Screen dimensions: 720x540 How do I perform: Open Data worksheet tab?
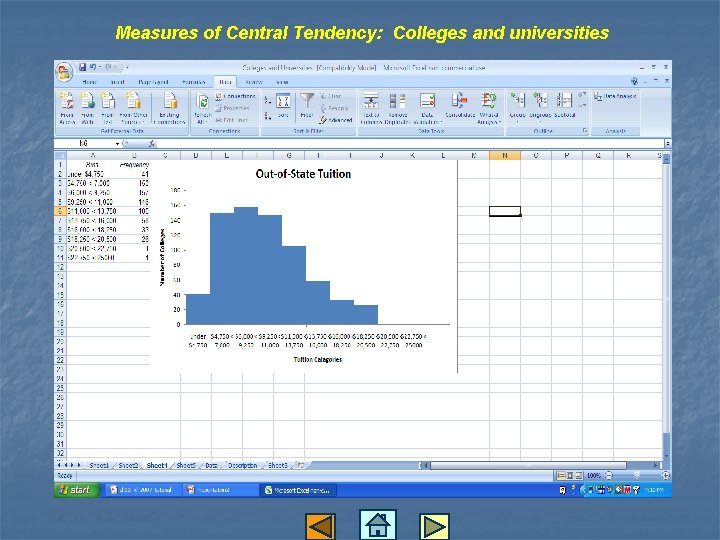click(x=211, y=465)
